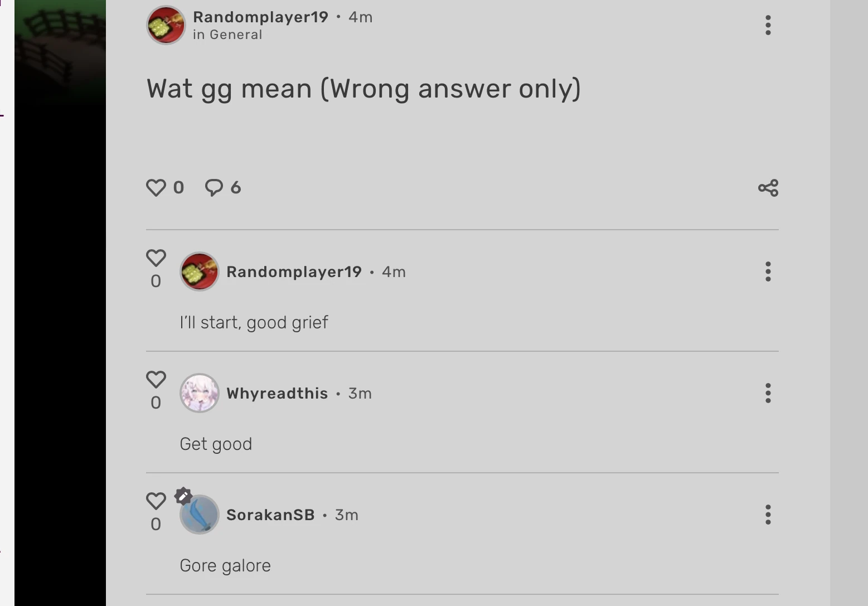Click the pencil badge on SorakanSB's avatar
The width and height of the screenshot is (868, 606).
click(x=183, y=496)
